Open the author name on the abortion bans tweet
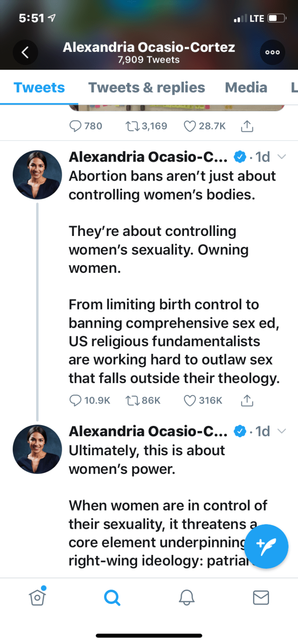 coord(148,157)
